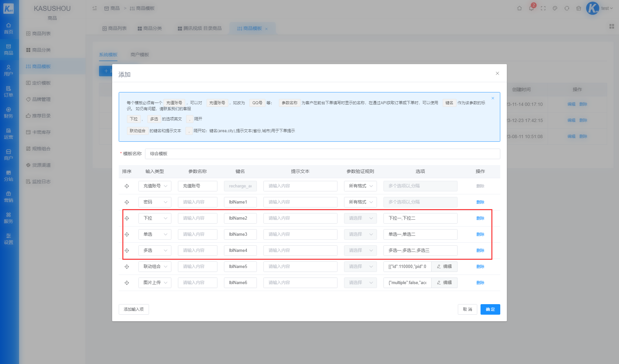Open the 首页 home sidebar icon

(9, 29)
